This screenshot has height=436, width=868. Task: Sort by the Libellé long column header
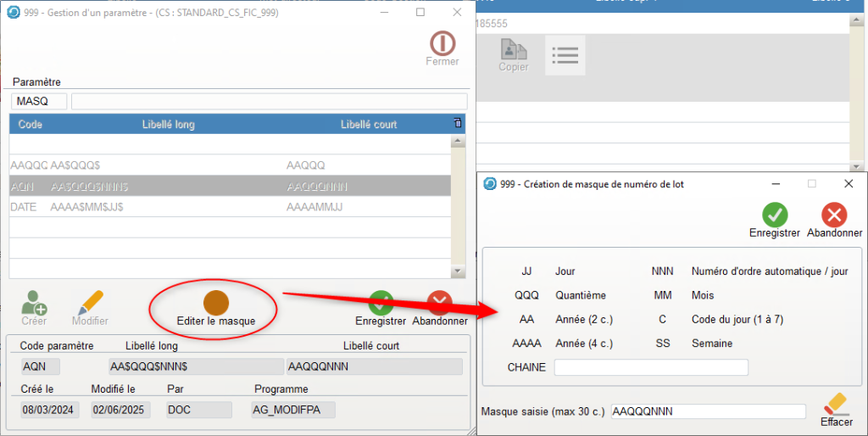(168, 125)
